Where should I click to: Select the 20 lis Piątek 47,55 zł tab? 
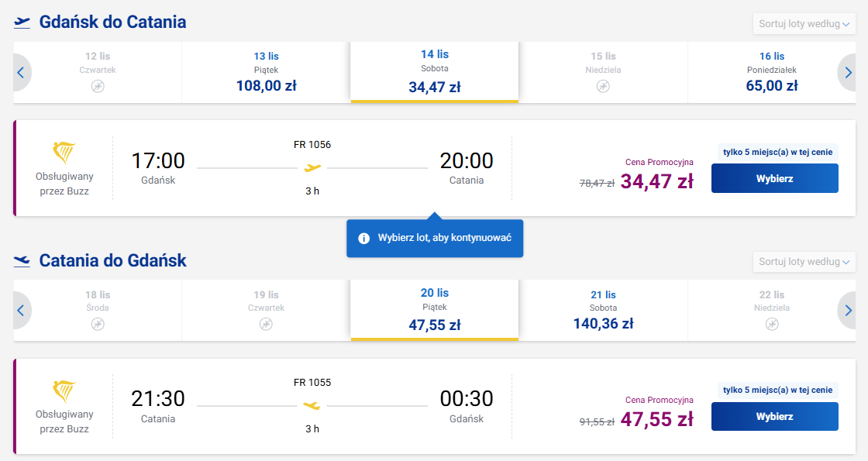coord(435,311)
